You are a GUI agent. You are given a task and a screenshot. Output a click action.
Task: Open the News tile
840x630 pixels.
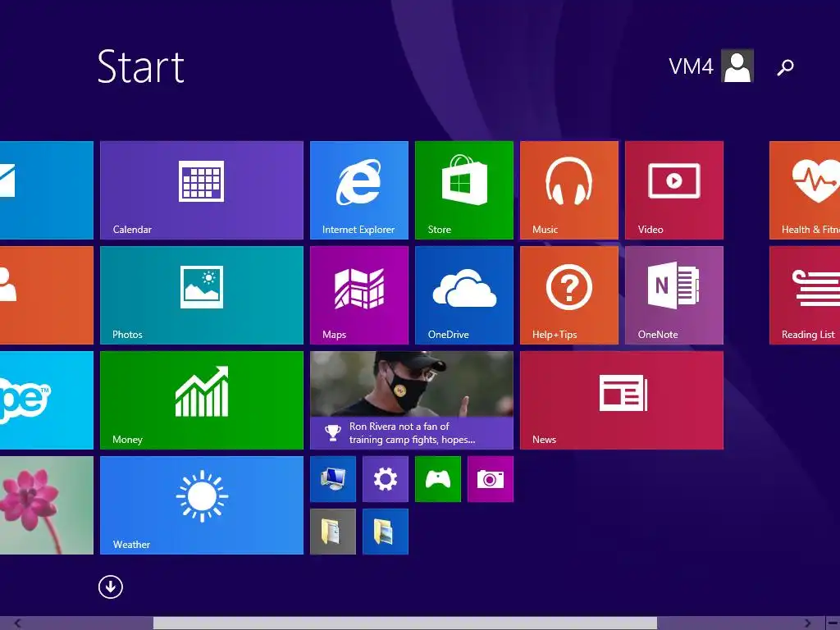[x=622, y=400]
